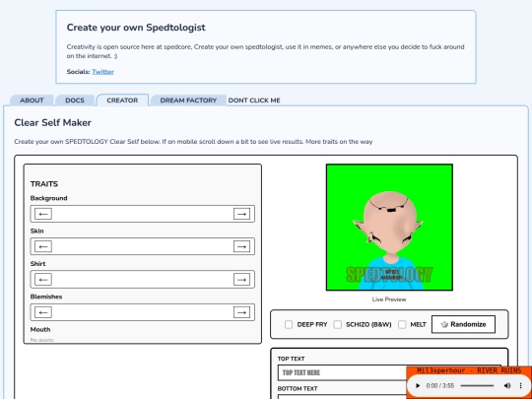
Task: Click the audio player seek bar
Action: 477,386
